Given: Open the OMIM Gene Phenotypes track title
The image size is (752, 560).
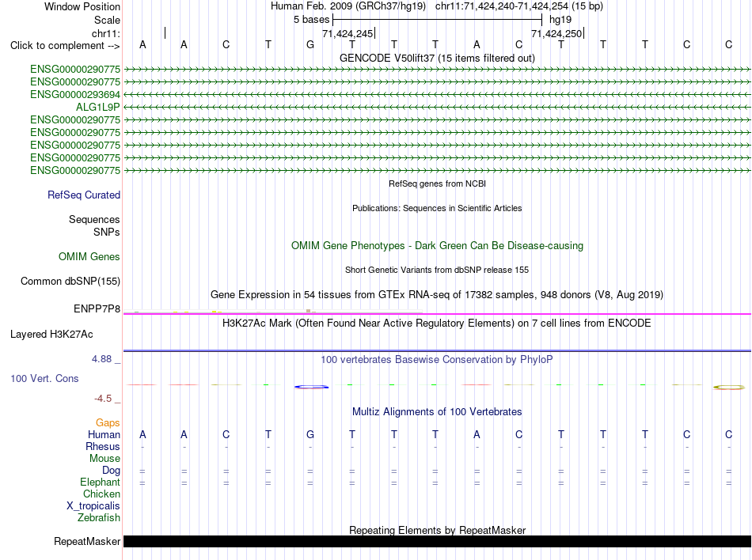Looking at the screenshot, I should click(x=437, y=245).
